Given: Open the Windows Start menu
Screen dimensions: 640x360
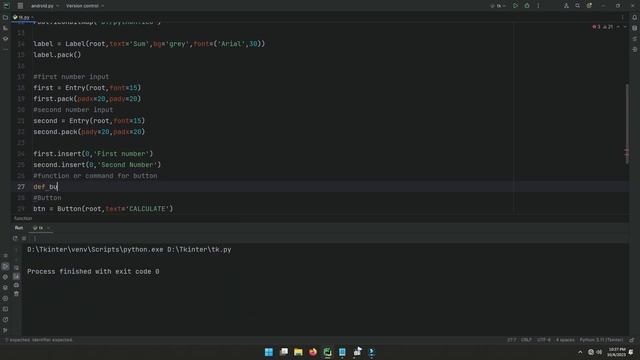Looking at the screenshot, I should 269,352.
